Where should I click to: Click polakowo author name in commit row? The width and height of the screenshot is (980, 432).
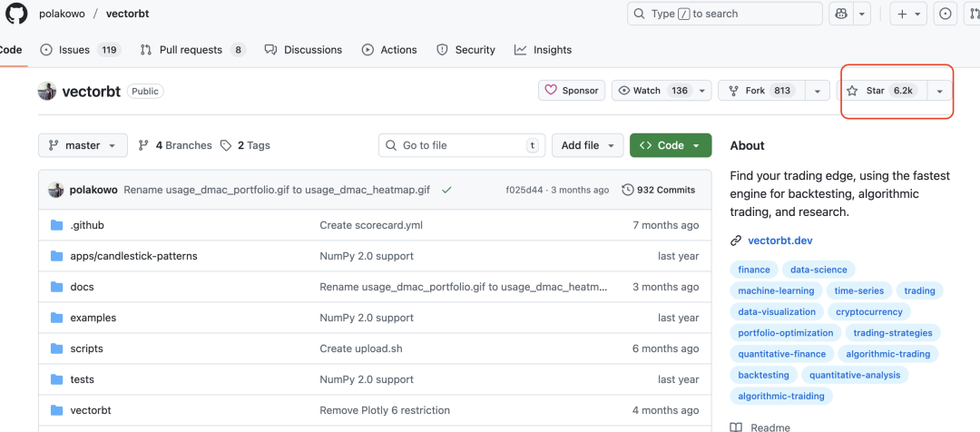point(93,190)
